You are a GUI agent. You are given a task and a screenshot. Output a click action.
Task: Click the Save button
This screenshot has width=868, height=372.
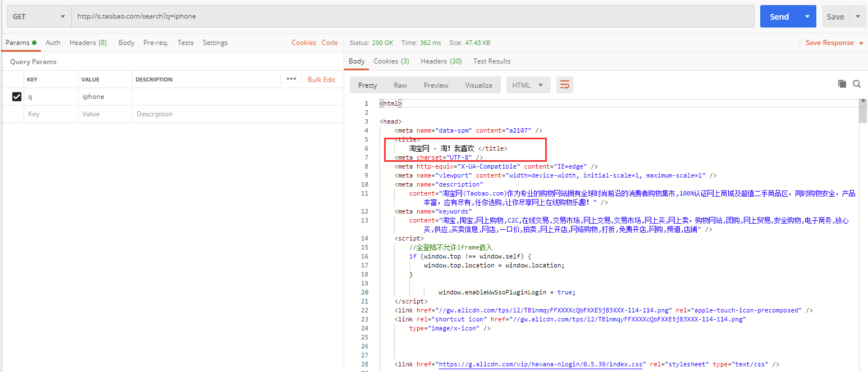point(835,16)
